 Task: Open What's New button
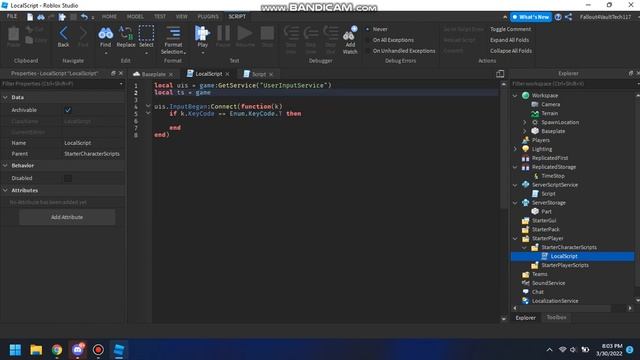click(531, 17)
